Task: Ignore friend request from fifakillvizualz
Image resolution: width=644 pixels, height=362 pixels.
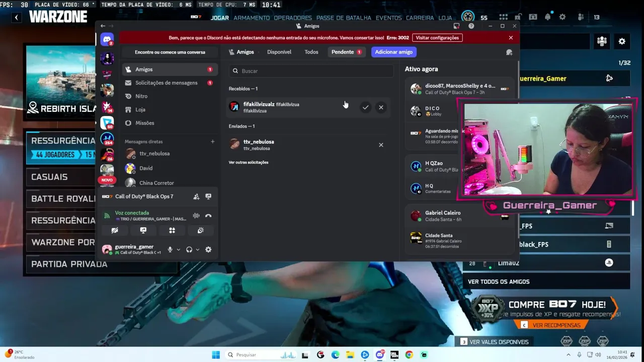Action: (x=381, y=107)
